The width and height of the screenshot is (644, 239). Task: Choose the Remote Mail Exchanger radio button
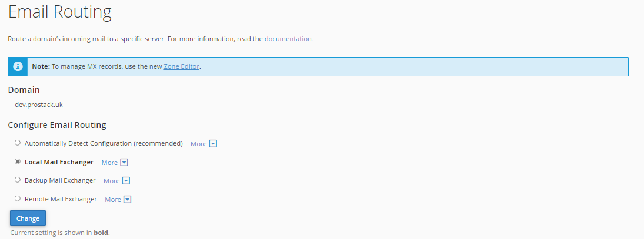(17, 198)
